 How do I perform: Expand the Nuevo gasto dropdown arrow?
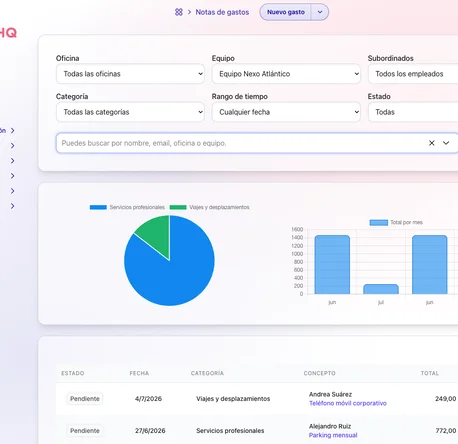tap(320, 12)
